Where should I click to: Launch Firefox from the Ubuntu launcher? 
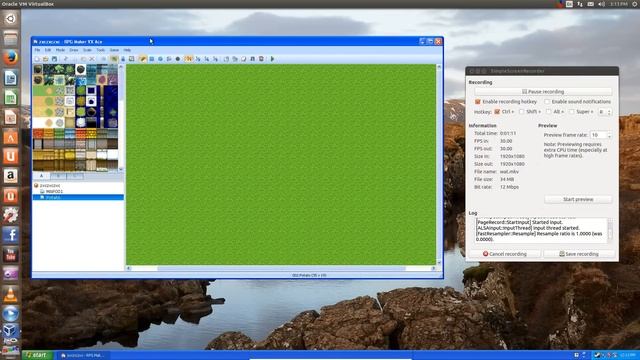pos(11,58)
